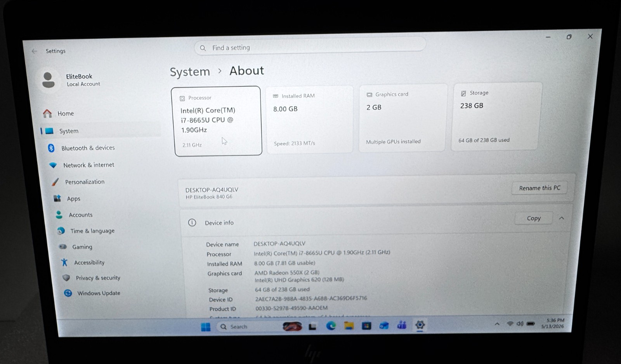The image size is (621, 364).
Task: Click the Settings gear taskbar icon
Action: tap(420, 325)
